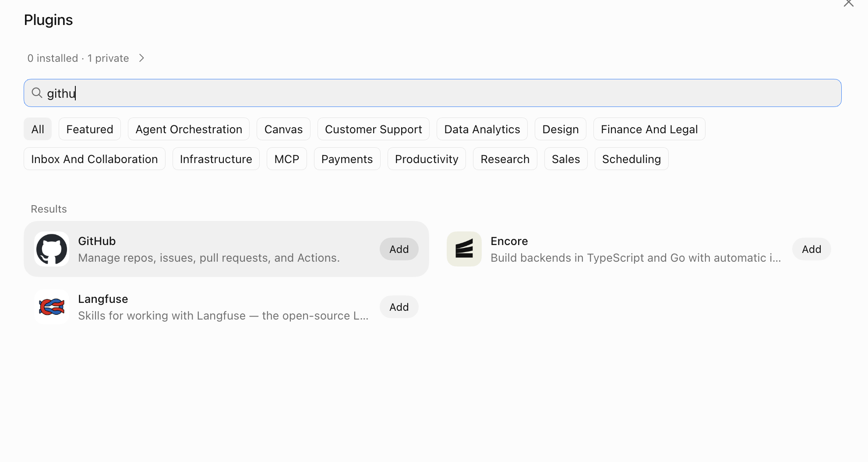Image resolution: width=868 pixels, height=462 pixels.
Task: Click the magnifier icon in search bar
Action: [x=37, y=93]
